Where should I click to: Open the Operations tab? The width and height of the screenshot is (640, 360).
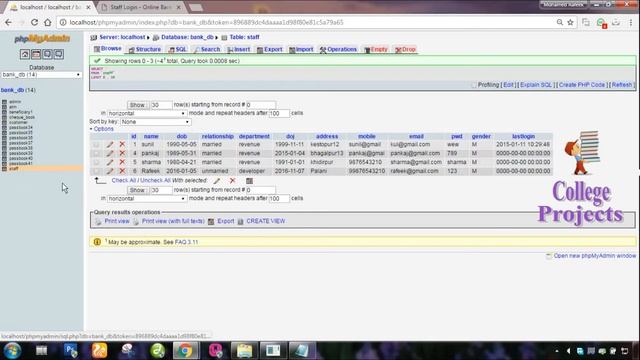click(338, 49)
